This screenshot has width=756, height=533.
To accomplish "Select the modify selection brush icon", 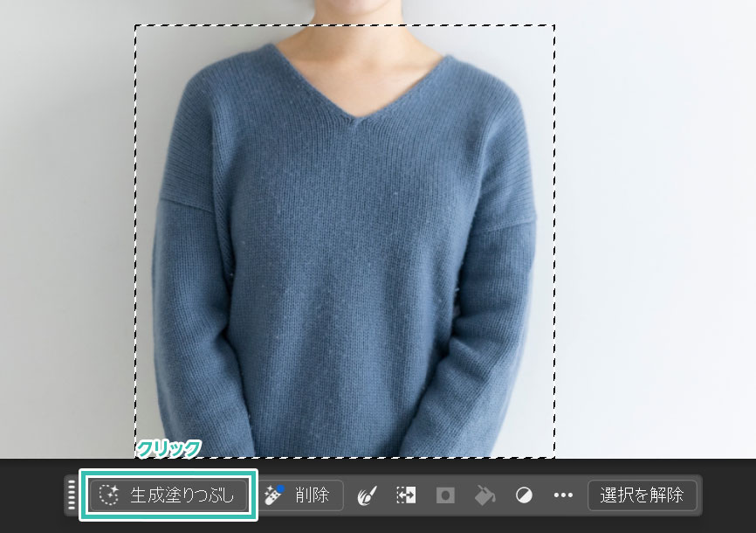I will [x=368, y=495].
